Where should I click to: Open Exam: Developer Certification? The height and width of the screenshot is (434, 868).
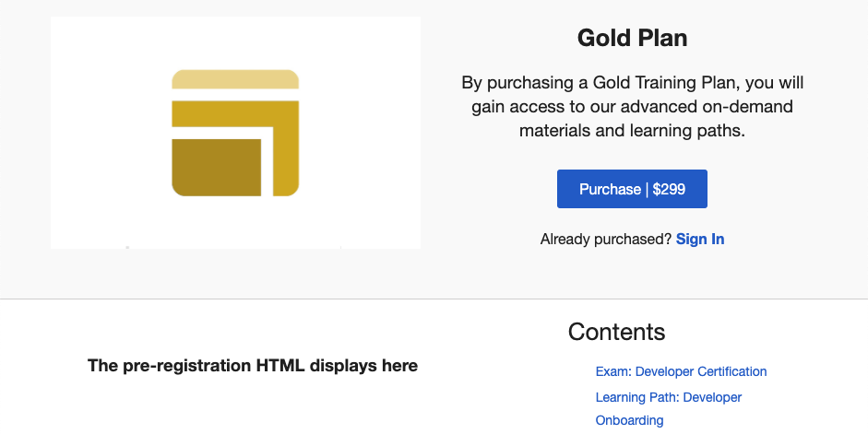click(681, 371)
